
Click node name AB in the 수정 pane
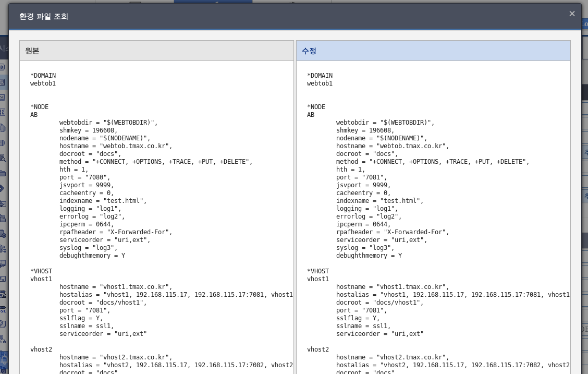(x=311, y=115)
